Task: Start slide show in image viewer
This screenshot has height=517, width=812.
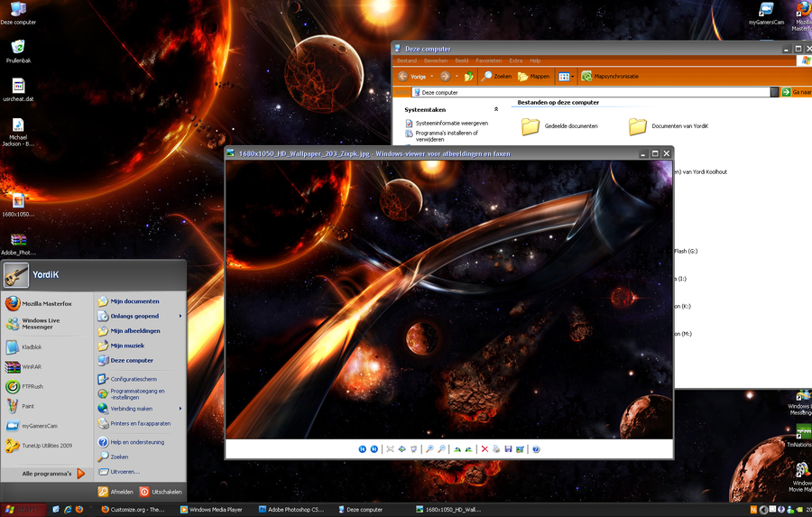Action: pos(413,449)
